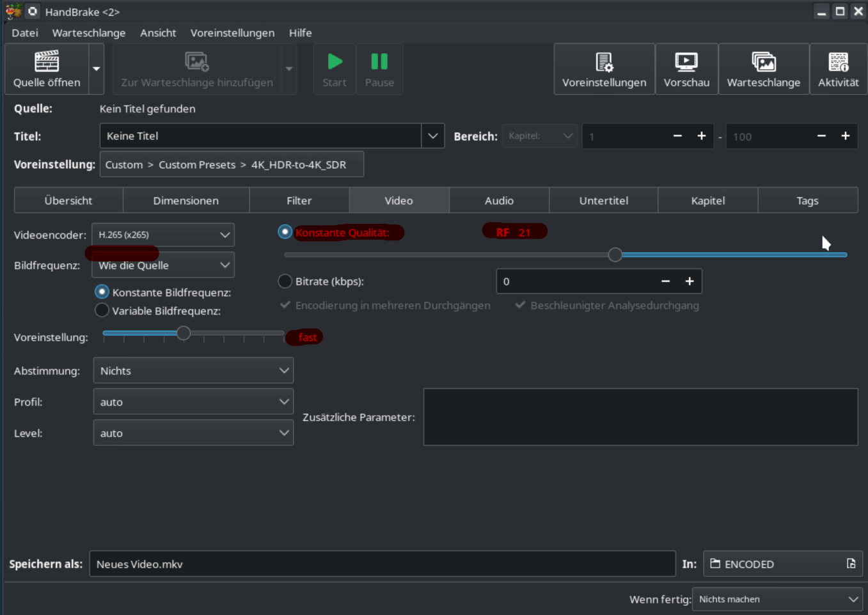This screenshot has width=868, height=615.
Task: Select Konstante Bildfrequenz radio button
Action: (102, 292)
